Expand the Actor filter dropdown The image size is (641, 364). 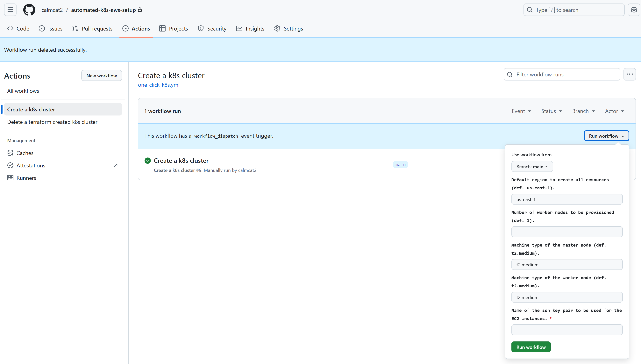(614, 111)
